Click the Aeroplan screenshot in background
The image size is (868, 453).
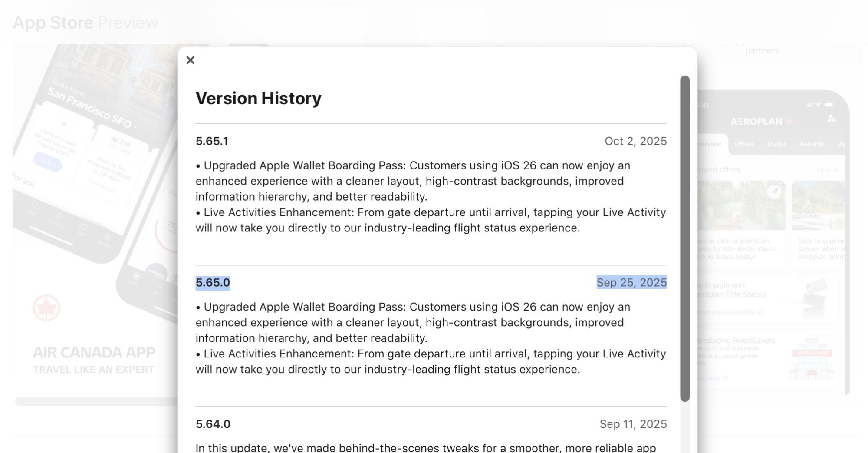click(773, 242)
